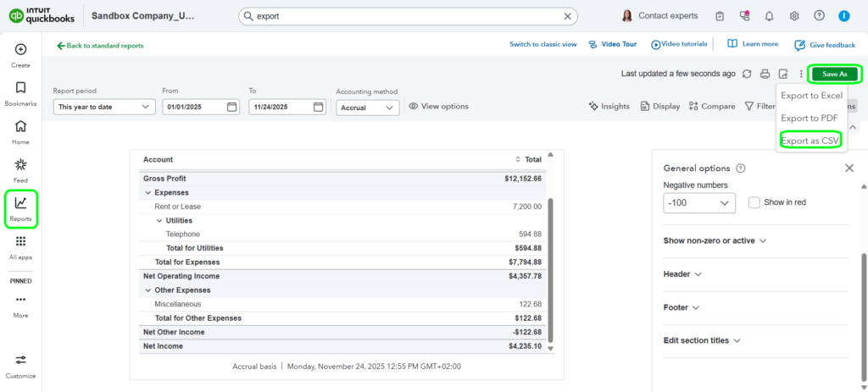Open the From date calendar picker
The image size is (868, 392).
[232, 107]
